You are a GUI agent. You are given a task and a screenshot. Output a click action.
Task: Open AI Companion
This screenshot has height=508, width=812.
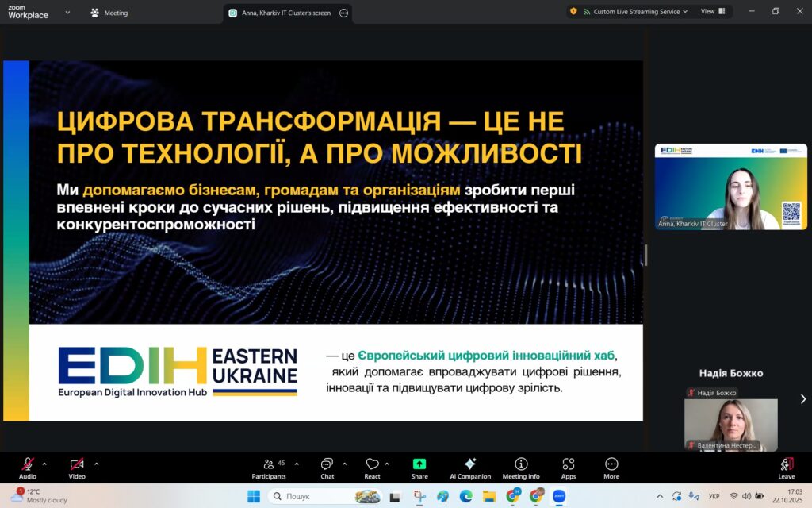pos(469,468)
